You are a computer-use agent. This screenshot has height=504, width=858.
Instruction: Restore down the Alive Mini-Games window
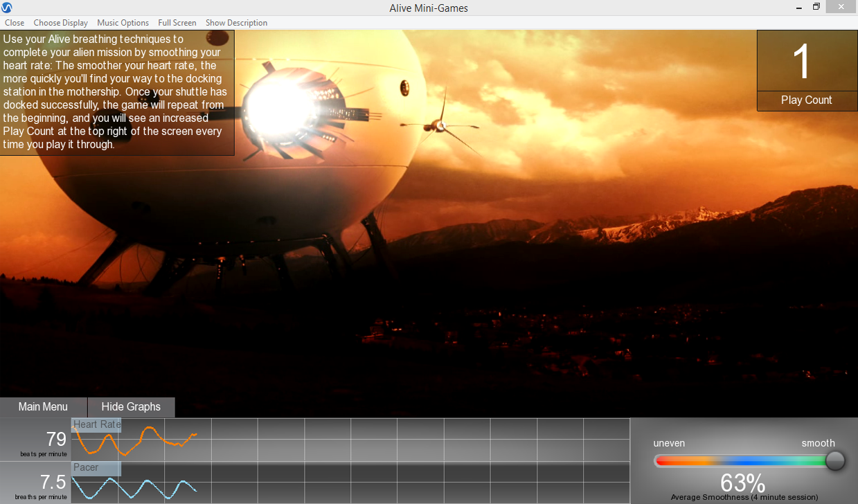pyautogui.click(x=816, y=8)
